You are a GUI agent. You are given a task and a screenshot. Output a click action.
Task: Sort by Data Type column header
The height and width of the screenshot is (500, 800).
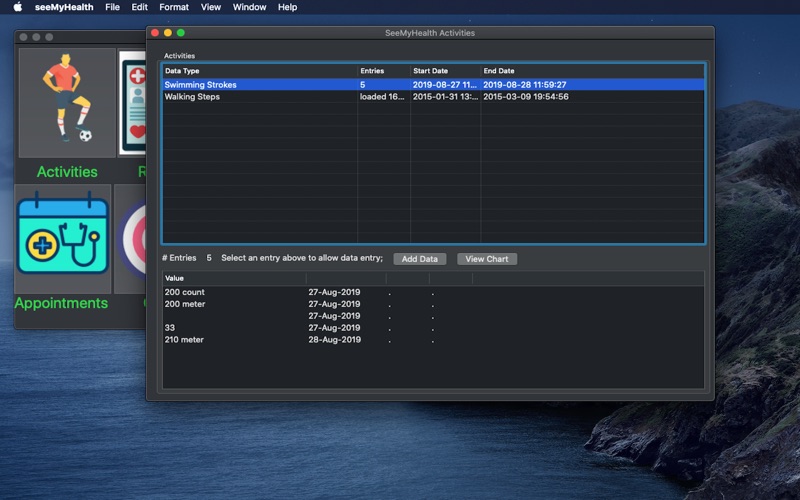click(260, 71)
